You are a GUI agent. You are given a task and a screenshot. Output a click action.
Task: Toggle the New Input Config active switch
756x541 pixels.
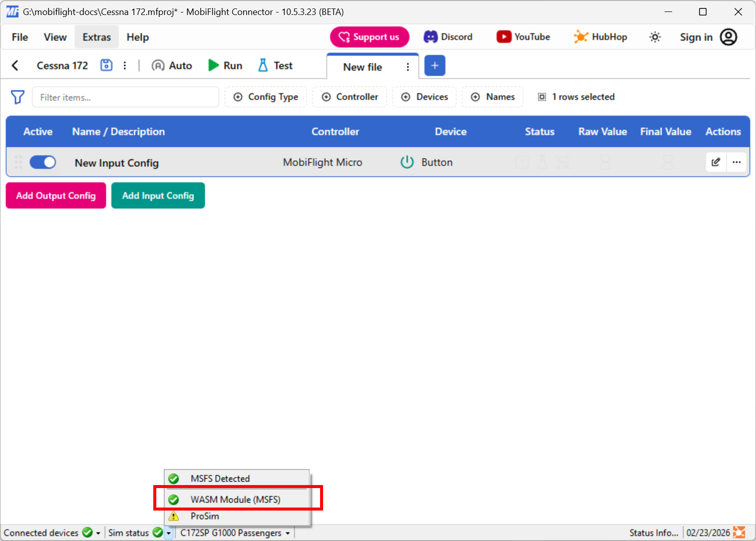[x=43, y=162]
